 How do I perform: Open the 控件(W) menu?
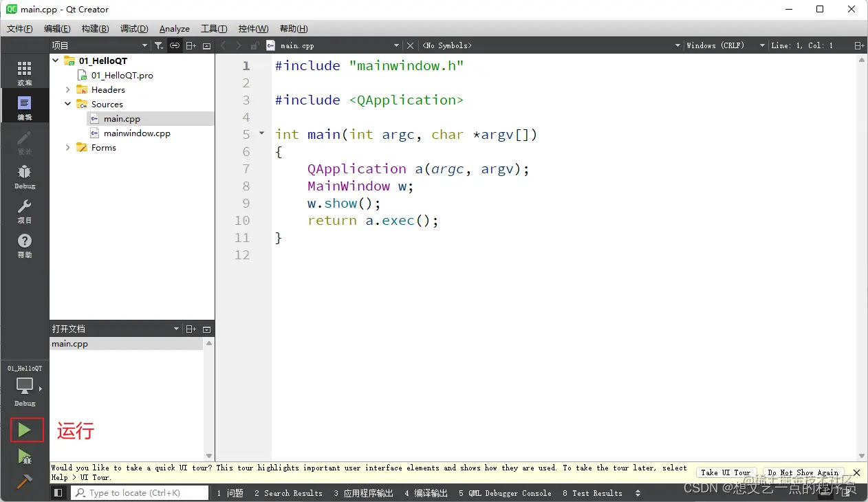coord(254,29)
